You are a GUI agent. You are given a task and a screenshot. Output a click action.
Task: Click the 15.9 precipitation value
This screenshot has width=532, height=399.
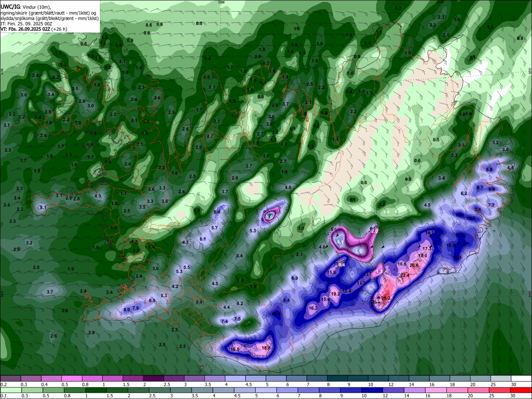pyautogui.click(x=331, y=272)
